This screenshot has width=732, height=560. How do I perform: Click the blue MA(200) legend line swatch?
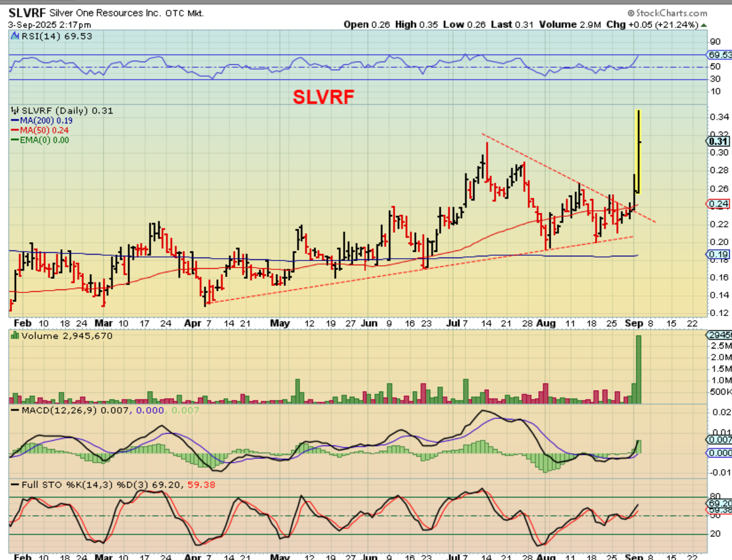click(x=15, y=121)
